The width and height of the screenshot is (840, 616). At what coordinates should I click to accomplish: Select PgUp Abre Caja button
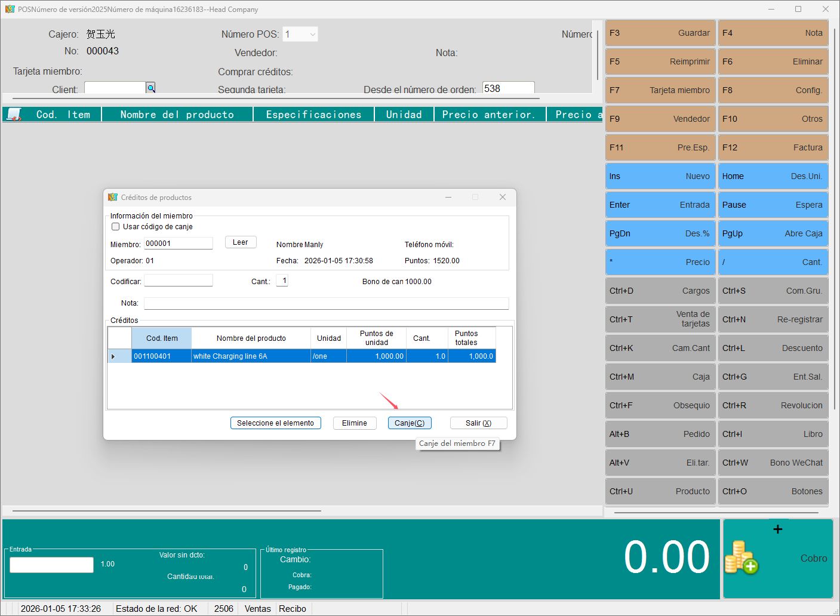pyautogui.click(x=773, y=233)
